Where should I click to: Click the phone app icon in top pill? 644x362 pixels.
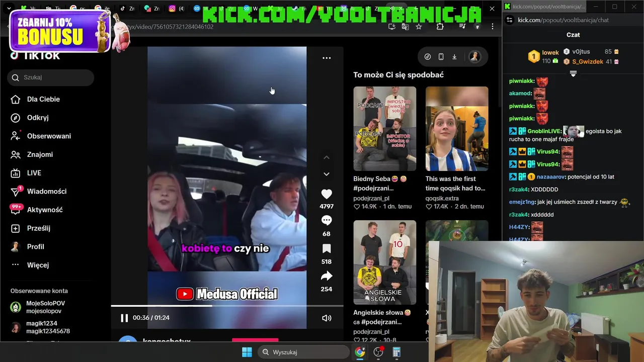[x=441, y=57]
